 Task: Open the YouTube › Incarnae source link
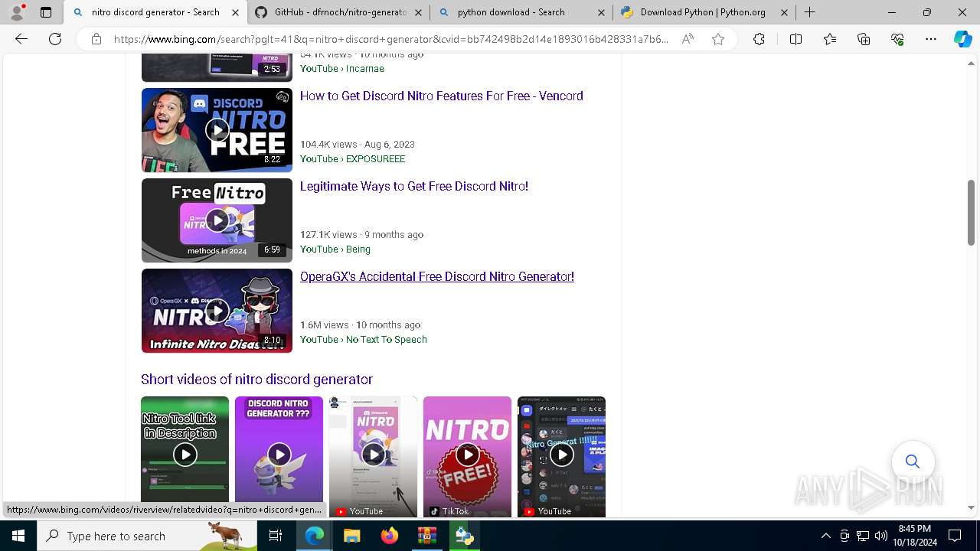(x=342, y=69)
